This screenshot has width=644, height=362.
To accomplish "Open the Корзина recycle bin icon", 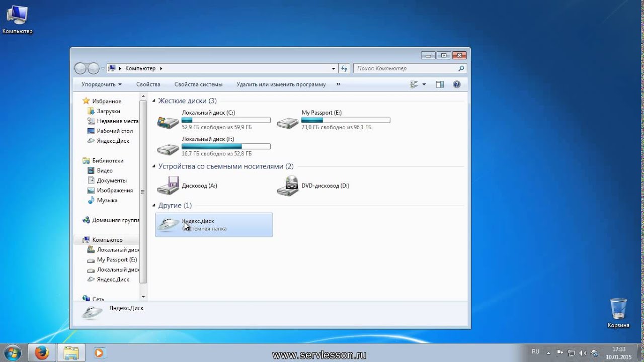I will pyautogui.click(x=618, y=313).
